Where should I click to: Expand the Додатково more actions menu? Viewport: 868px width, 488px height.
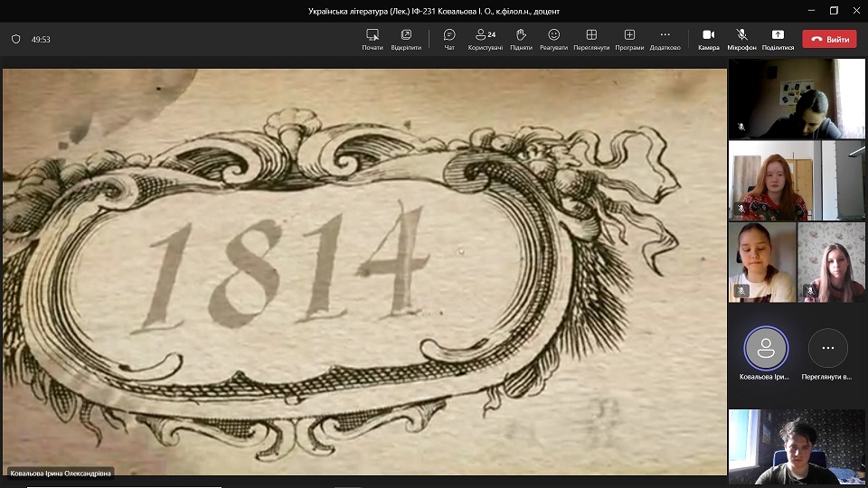coord(665,35)
